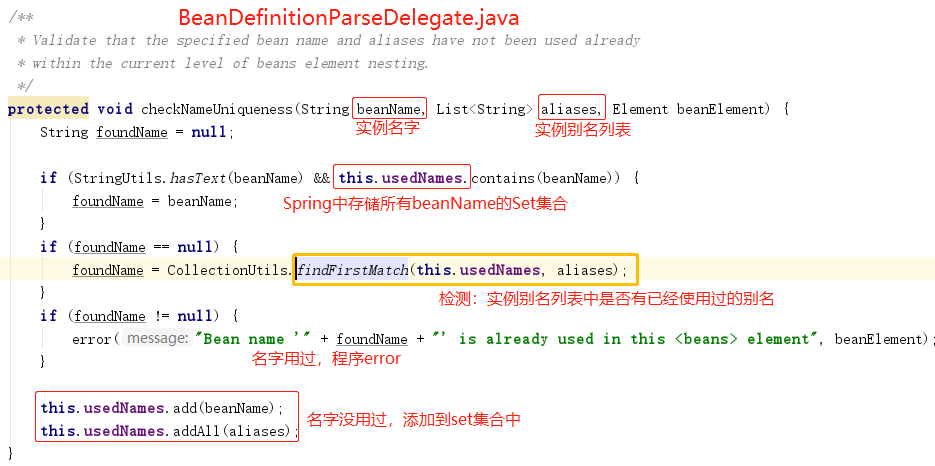935x466 pixels.
Task: Click the List<String> type in signature
Action: pos(485,109)
